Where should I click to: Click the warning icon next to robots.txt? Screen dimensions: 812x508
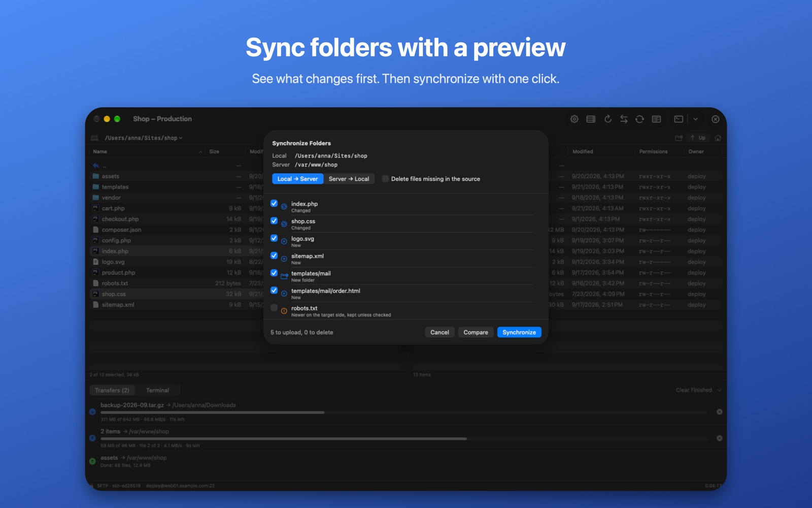point(284,311)
